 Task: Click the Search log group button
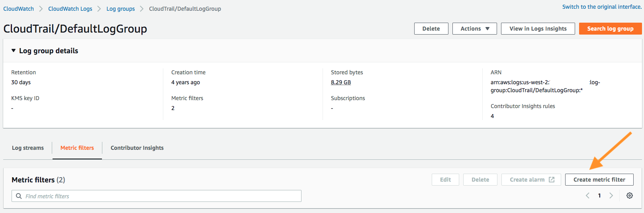pos(610,29)
